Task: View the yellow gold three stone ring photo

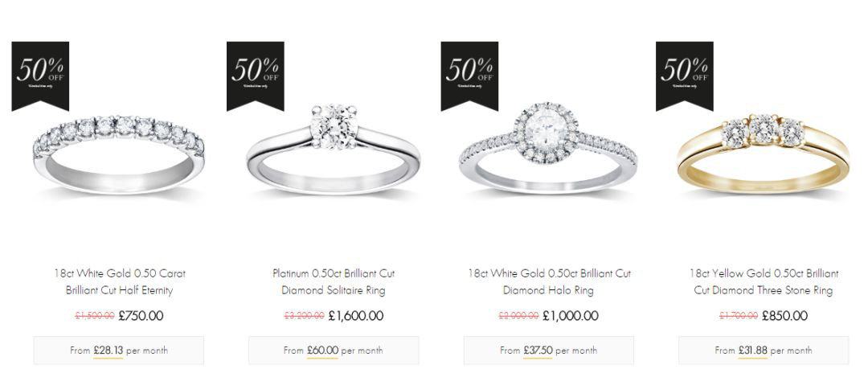Action: coord(763,154)
